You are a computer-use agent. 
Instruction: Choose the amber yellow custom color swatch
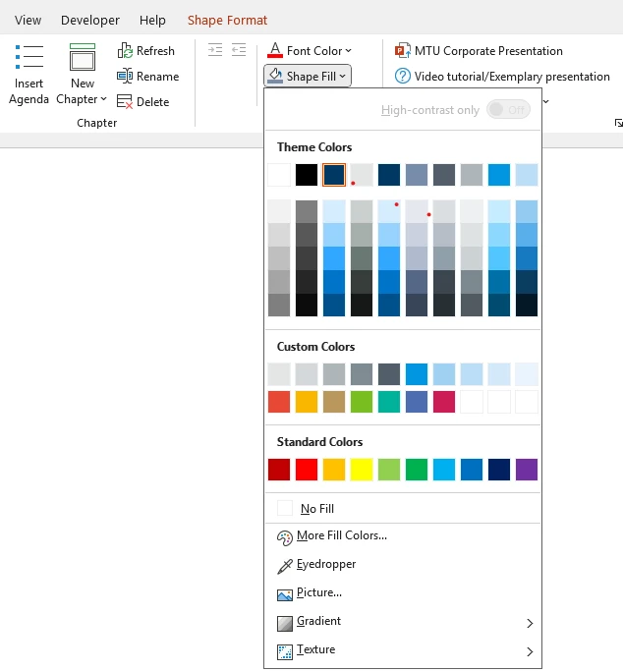tap(307, 402)
